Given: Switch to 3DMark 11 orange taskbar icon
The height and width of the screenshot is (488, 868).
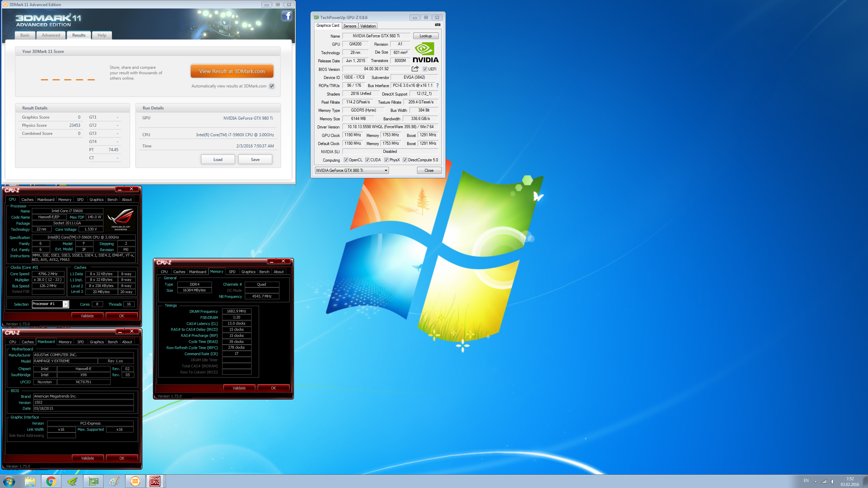Looking at the screenshot, I should (135, 481).
